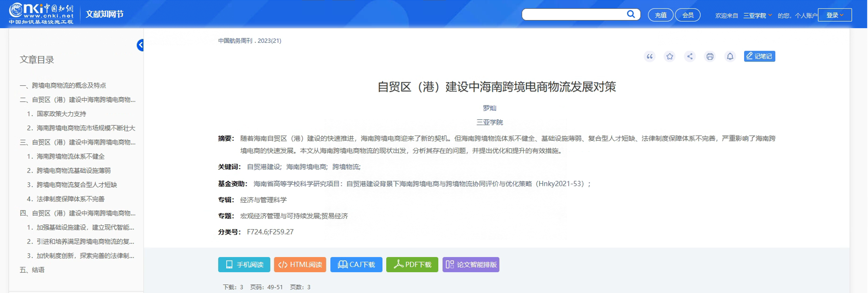This screenshot has height=293, width=868.
Task: Click the printer icon
Action: pos(710,56)
